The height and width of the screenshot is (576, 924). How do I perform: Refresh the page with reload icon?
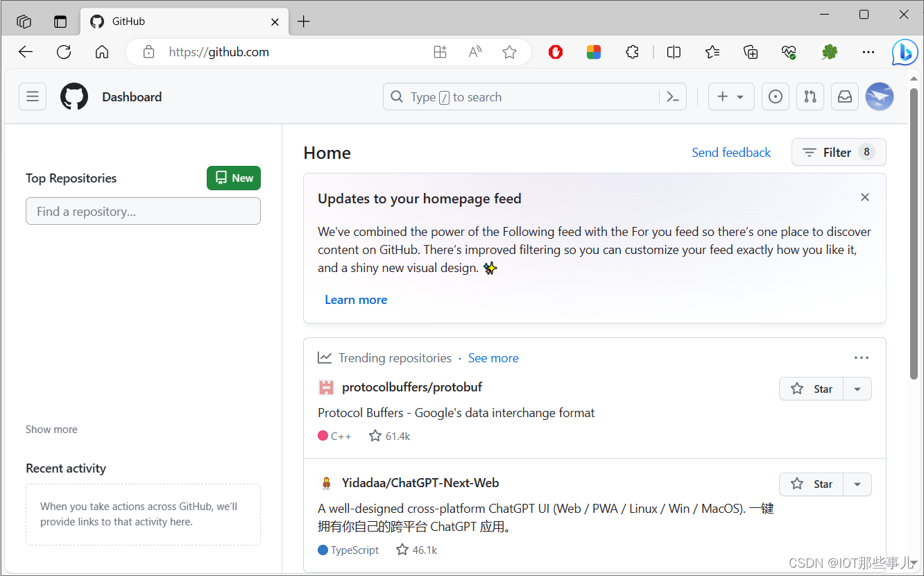pos(64,52)
